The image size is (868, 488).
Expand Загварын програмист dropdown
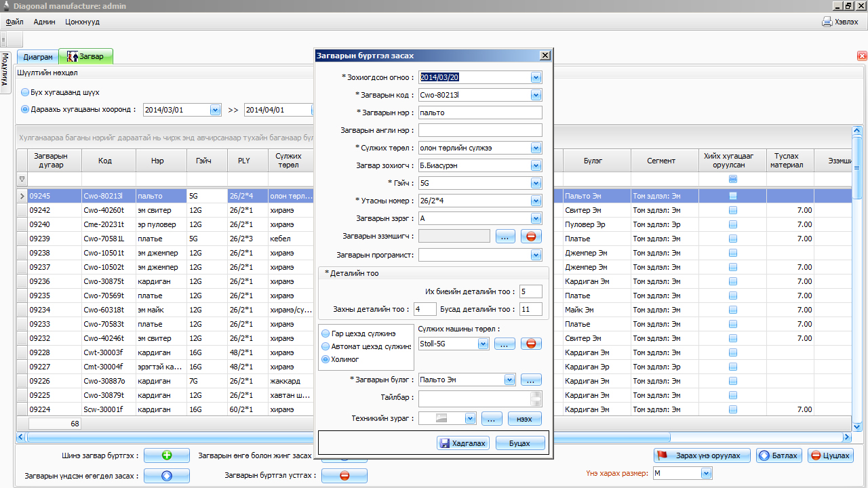(x=536, y=256)
